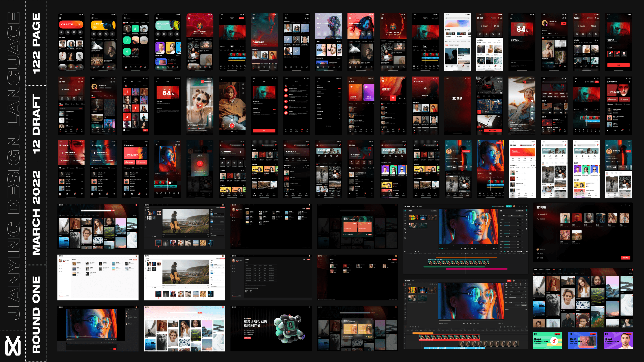Tap the red video record button on camera screen
Viewport: 644px width, 362px height.
click(x=232, y=126)
